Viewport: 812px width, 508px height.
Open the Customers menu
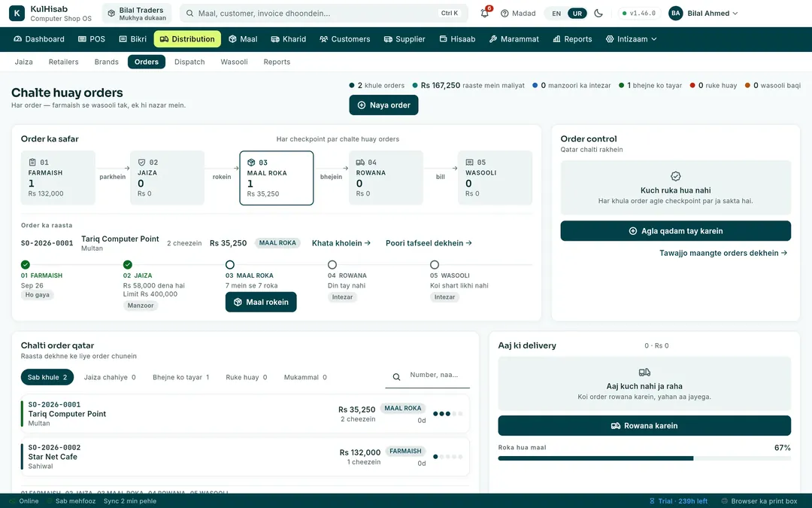pyautogui.click(x=345, y=39)
